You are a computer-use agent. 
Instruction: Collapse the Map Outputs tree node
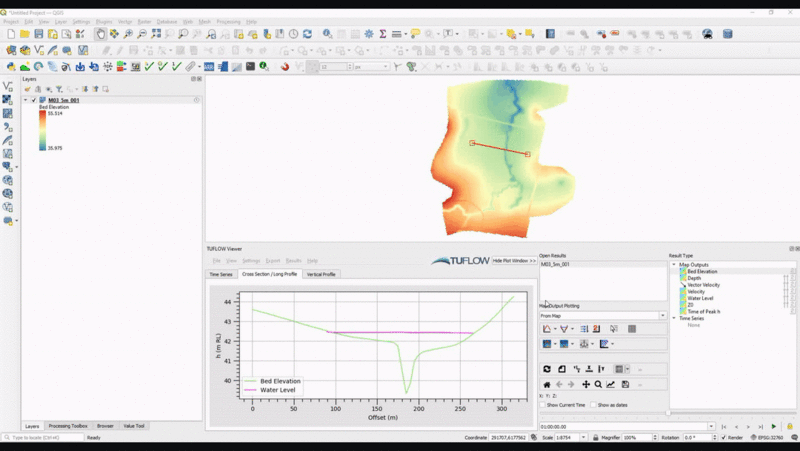674,265
